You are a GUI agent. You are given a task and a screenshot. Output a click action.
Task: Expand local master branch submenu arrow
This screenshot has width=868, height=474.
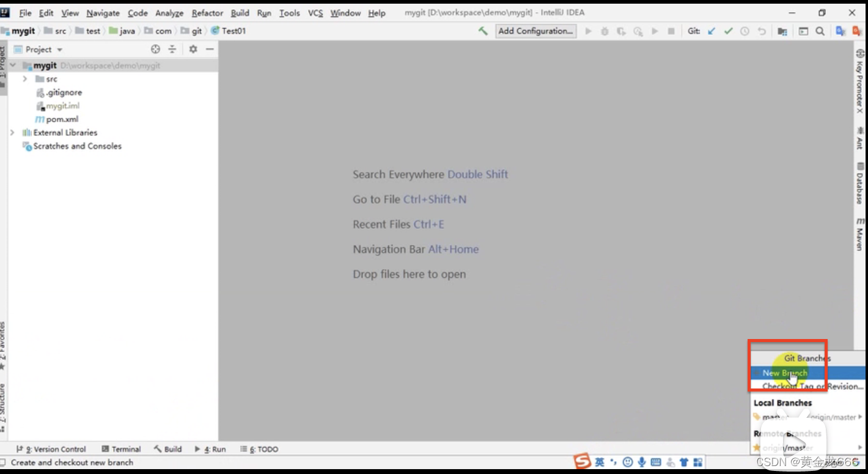(861, 417)
